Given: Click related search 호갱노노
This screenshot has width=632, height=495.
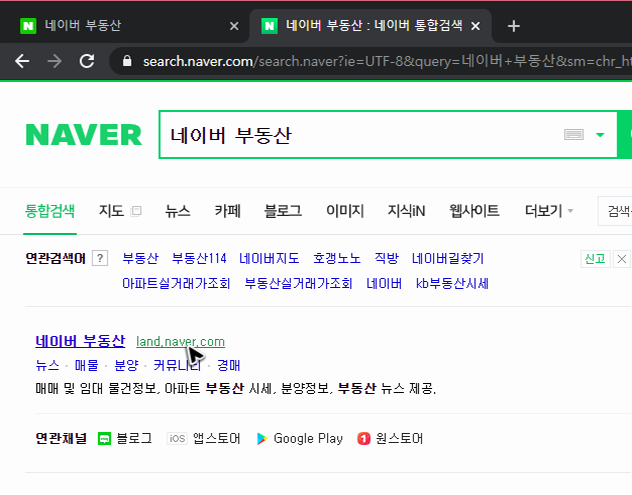Looking at the screenshot, I should point(337,258).
